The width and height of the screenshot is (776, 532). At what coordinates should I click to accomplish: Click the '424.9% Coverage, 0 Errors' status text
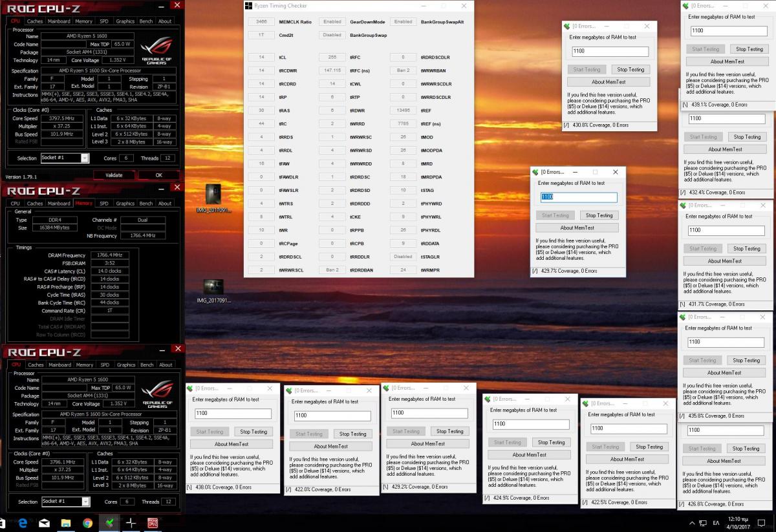[x=521, y=498]
